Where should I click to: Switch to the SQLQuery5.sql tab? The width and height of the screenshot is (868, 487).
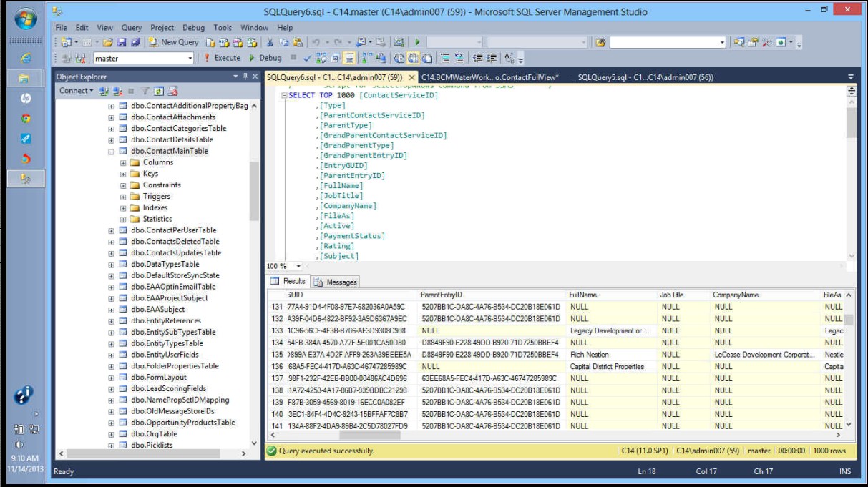point(645,77)
